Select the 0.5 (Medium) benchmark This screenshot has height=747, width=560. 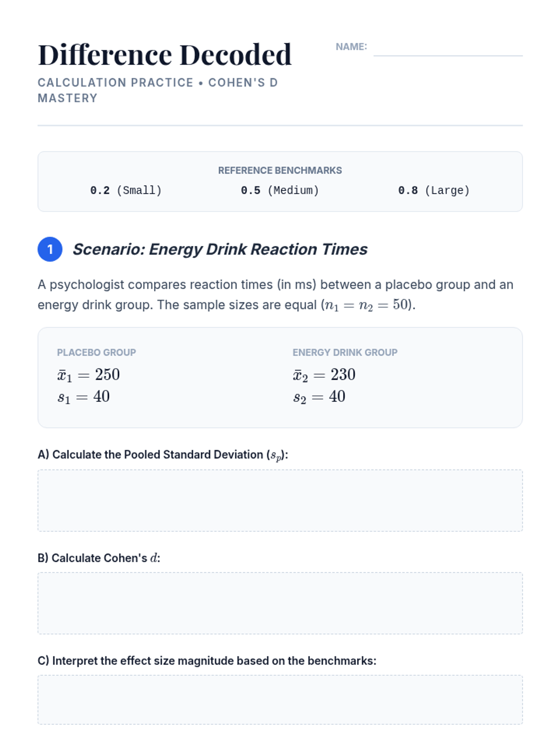(280, 190)
